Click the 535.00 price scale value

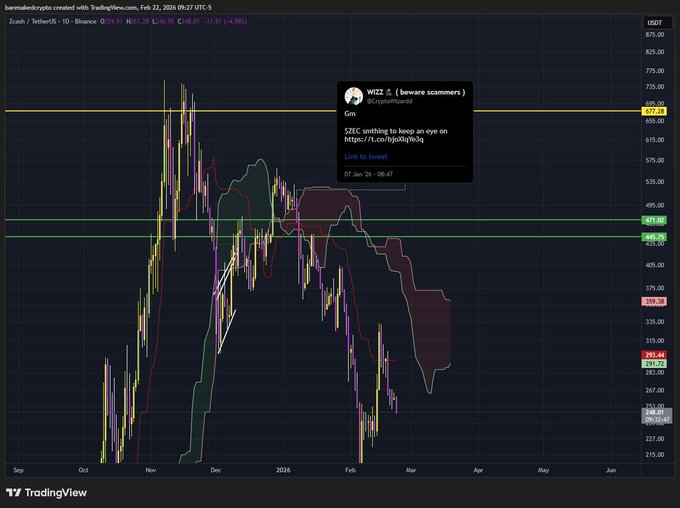pos(654,182)
